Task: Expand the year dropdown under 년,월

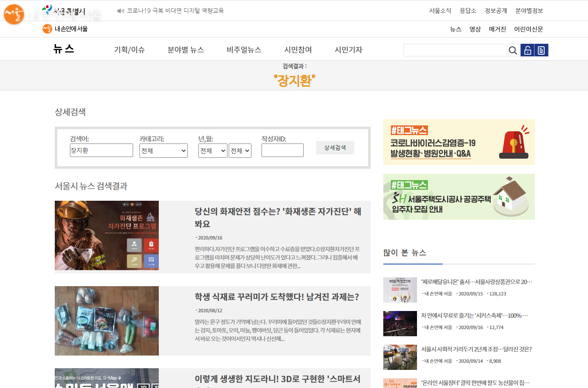Action: point(213,151)
